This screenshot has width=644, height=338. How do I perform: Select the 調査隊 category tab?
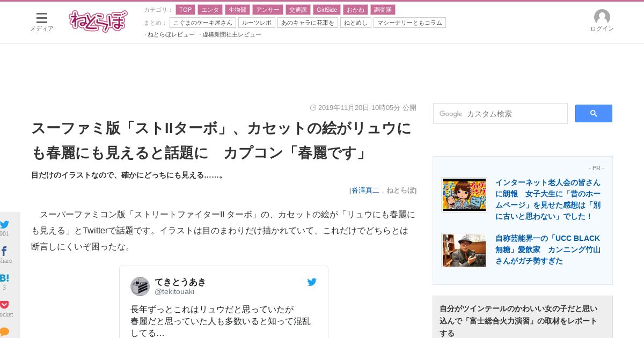(x=383, y=10)
